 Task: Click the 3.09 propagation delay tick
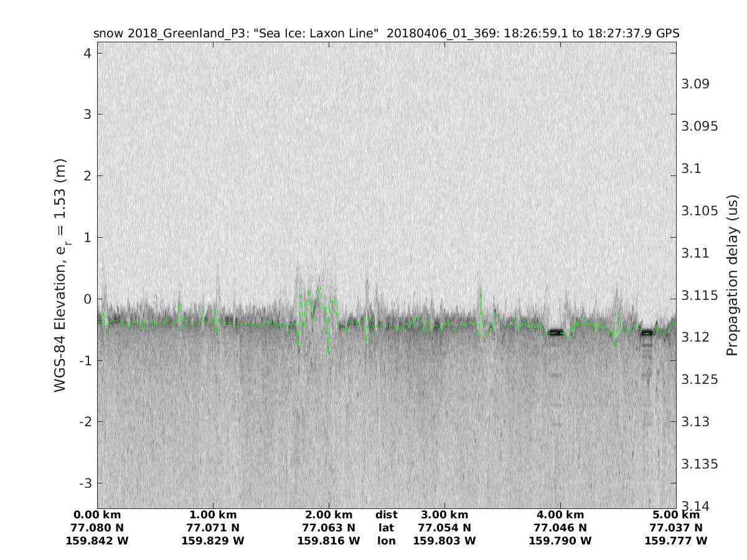696,84
